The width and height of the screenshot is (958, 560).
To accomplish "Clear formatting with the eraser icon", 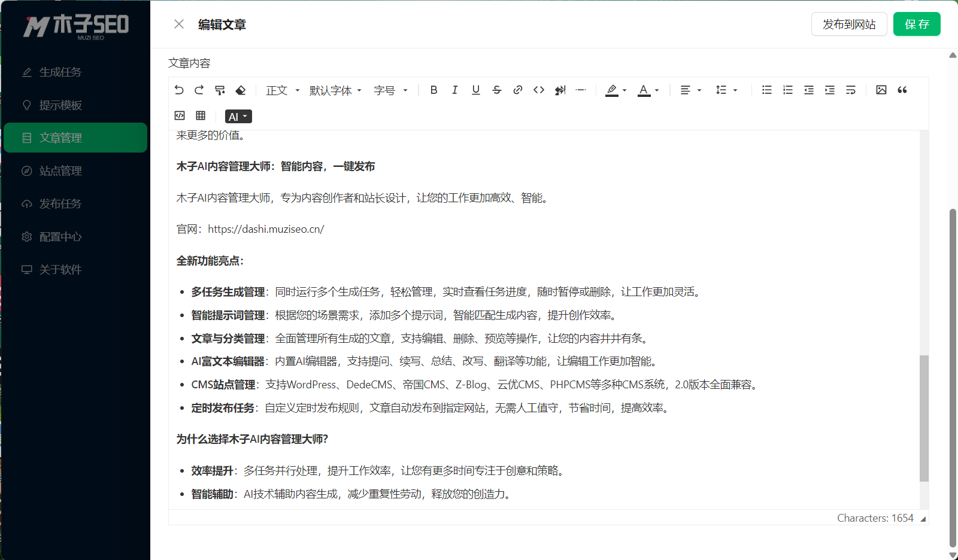I will point(241,90).
